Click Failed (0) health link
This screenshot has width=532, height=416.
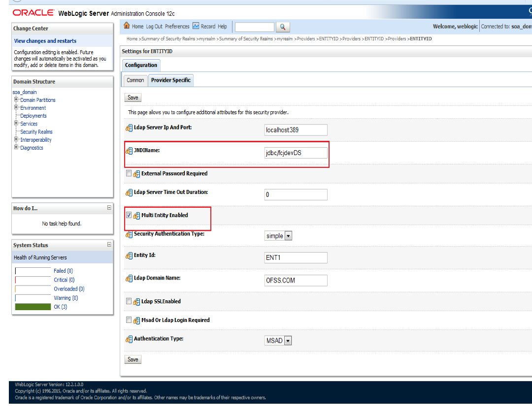[63, 271]
